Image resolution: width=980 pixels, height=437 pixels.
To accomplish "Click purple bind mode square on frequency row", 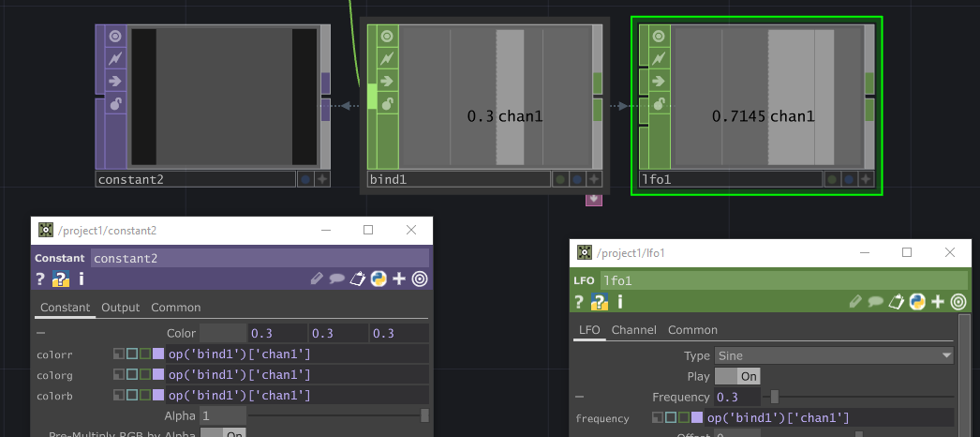I will pos(697,417).
